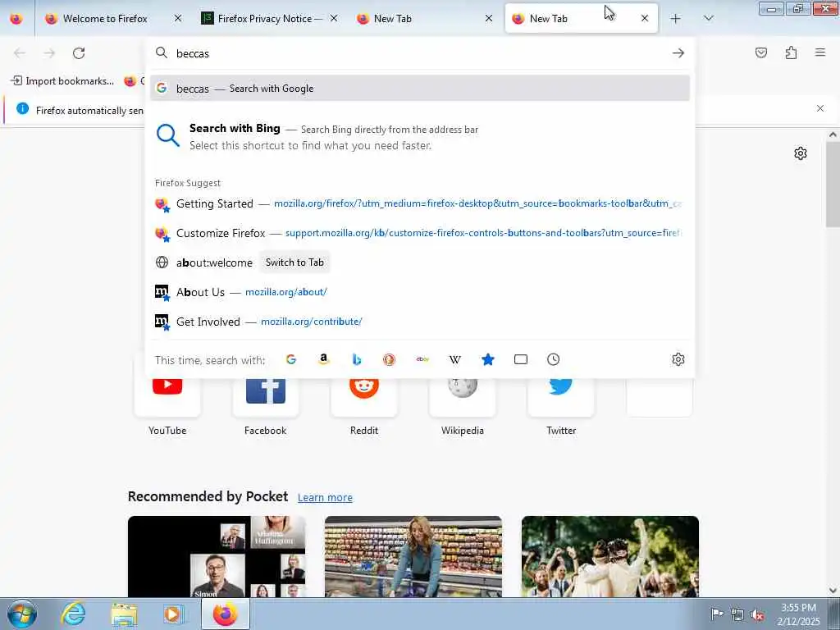The image size is (840, 630).
Task: Search bookmarks with the star icon
Action: click(x=488, y=359)
